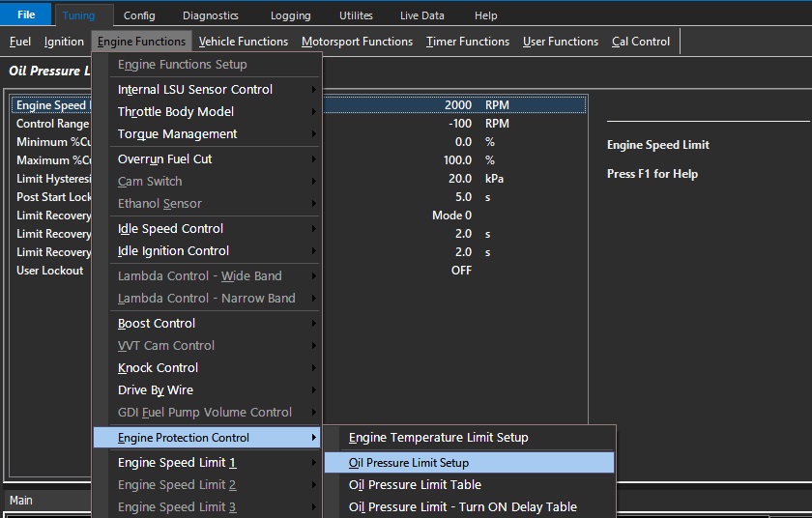Click Oil Pressure Limit - Turn ON Delay Table
This screenshot has width=812, height=518.
(462, 507)
